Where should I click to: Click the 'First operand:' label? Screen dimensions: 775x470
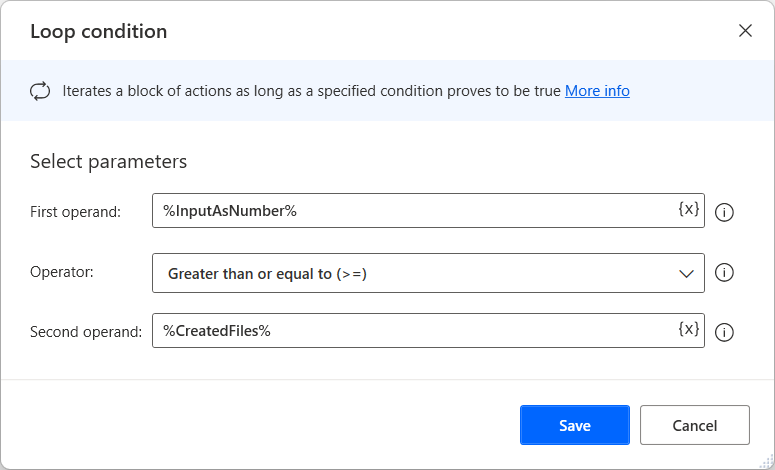pos(75,212)
